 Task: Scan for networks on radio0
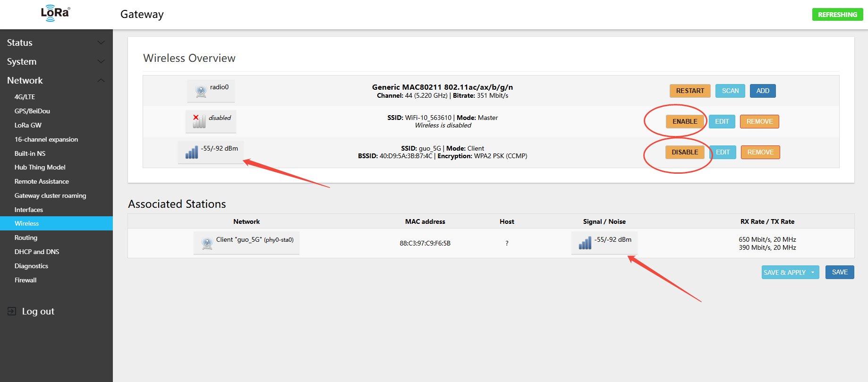[x=730, y=91]
